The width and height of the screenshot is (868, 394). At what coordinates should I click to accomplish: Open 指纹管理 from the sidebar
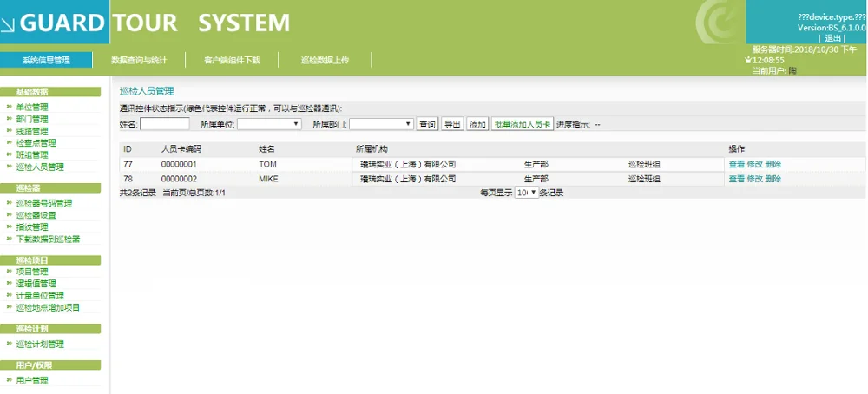(x=32, y=227)
